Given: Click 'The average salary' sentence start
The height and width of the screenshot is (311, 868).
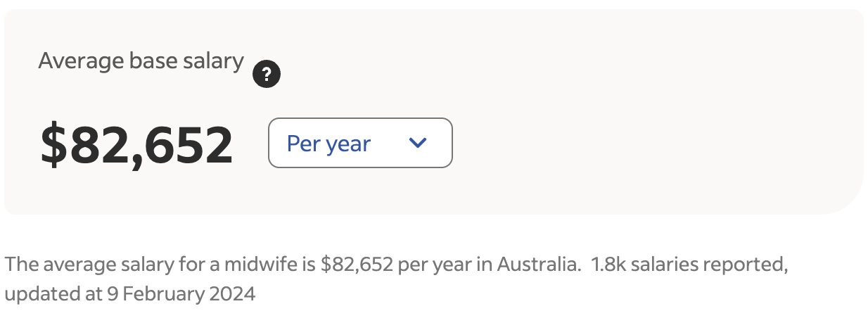Looking at the screenshot, I should click(70, 265).
